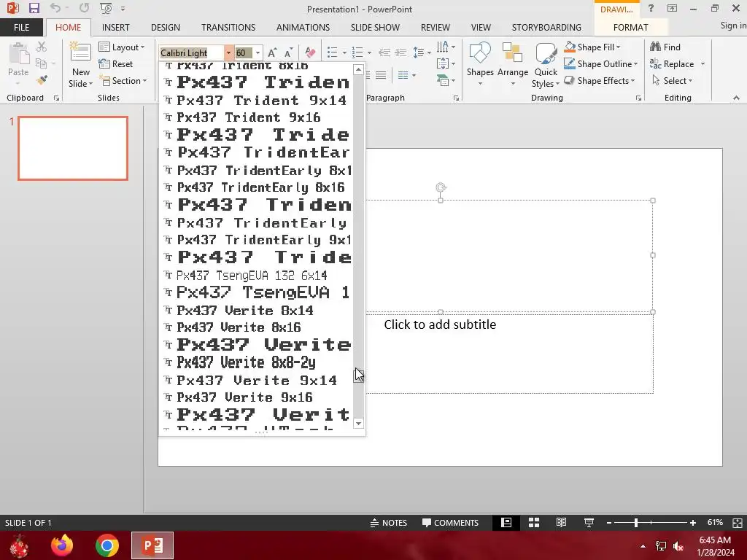Viewport: 747px width, 560px height.
Task: Select slide 1 thumbnail
Action: (73, 148)
